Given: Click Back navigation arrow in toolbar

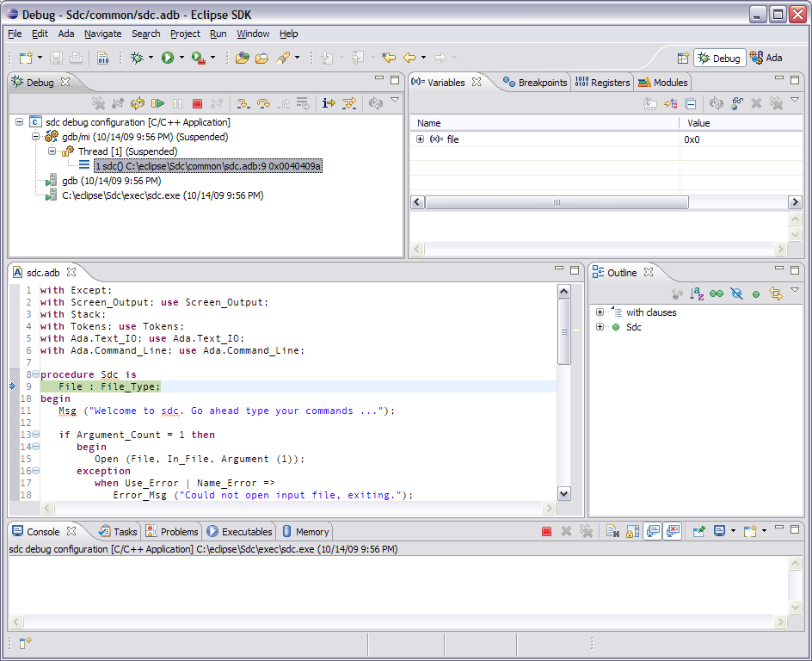Looking at the screenshot, I should [x=409, y=58].
